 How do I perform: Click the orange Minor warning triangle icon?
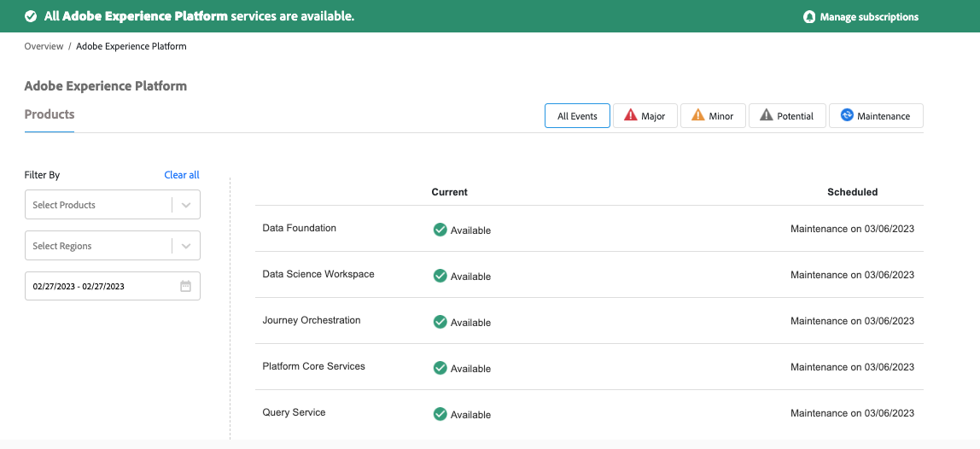(698, 115)
